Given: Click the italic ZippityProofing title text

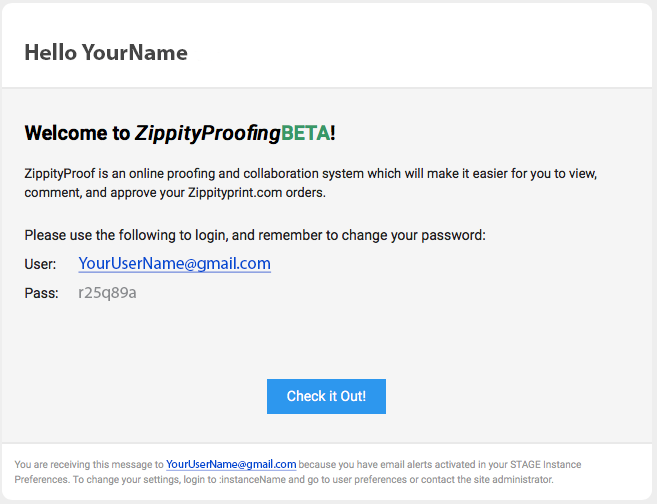Looking at the screenshot, I should click(207, 134).
